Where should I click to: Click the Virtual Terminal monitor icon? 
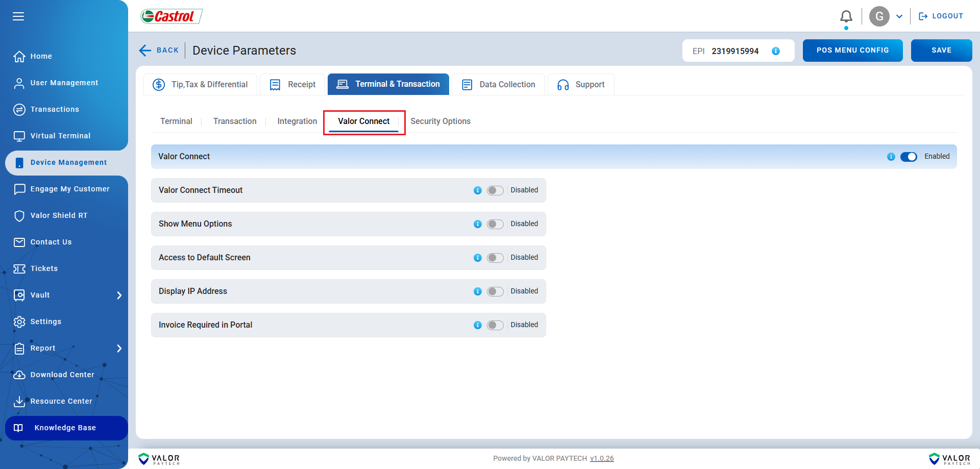point(19,136)
